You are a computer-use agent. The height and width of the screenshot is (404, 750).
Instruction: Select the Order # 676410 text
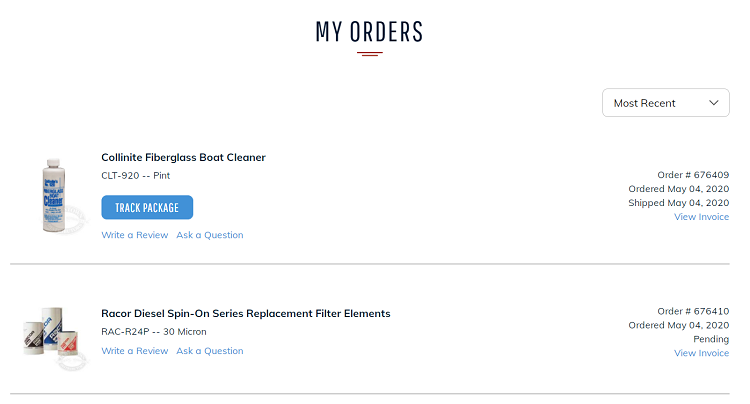pyautogui.click(x=693, y=311)
